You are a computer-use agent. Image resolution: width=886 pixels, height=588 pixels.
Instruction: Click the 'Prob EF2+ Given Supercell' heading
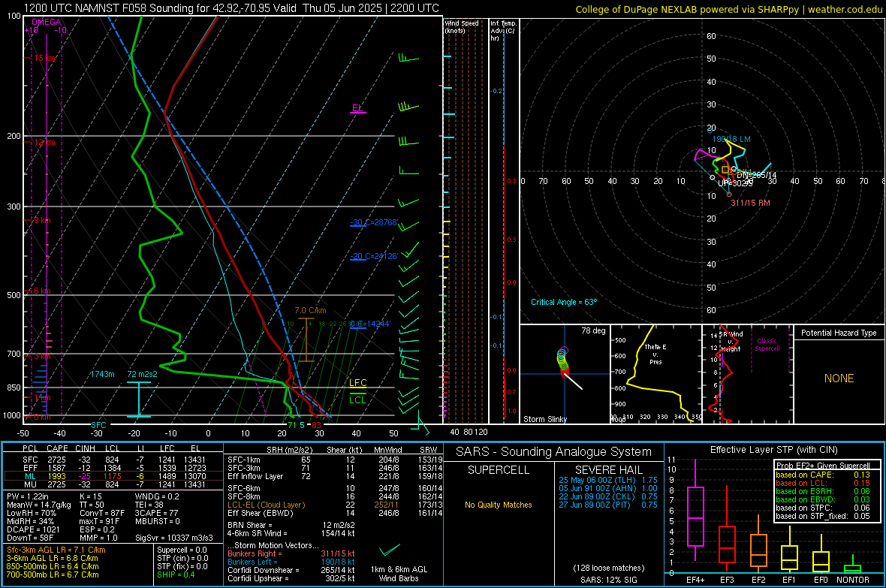(x=823, y=466)
